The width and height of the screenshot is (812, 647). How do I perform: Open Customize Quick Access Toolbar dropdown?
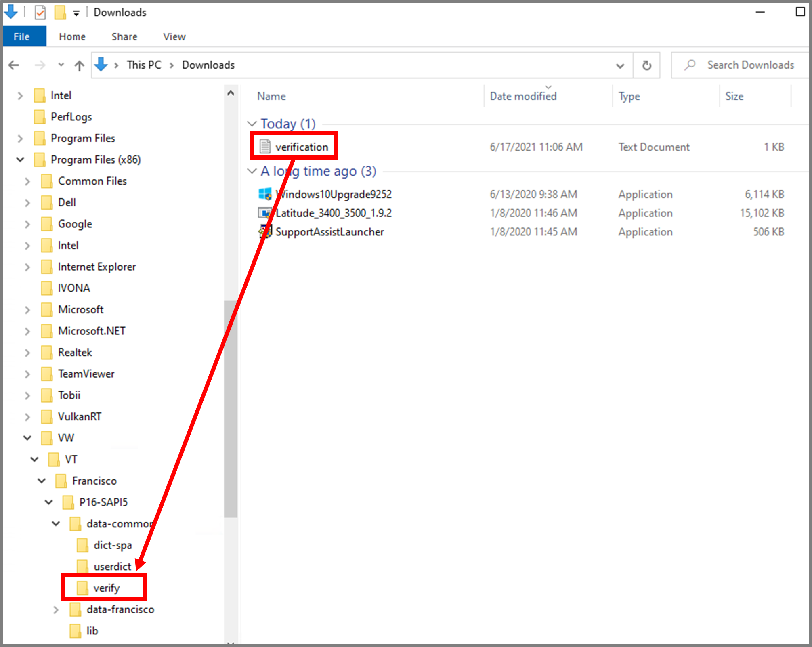(76, 13)
